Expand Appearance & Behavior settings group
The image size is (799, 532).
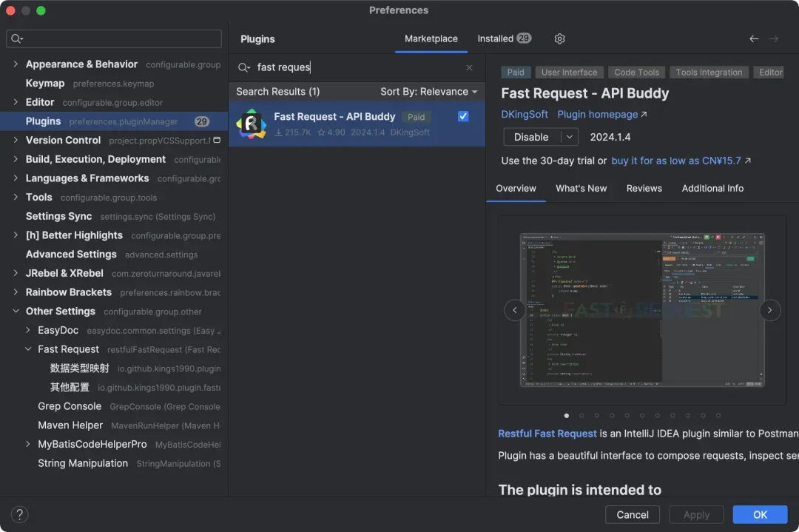coord(16,64)
